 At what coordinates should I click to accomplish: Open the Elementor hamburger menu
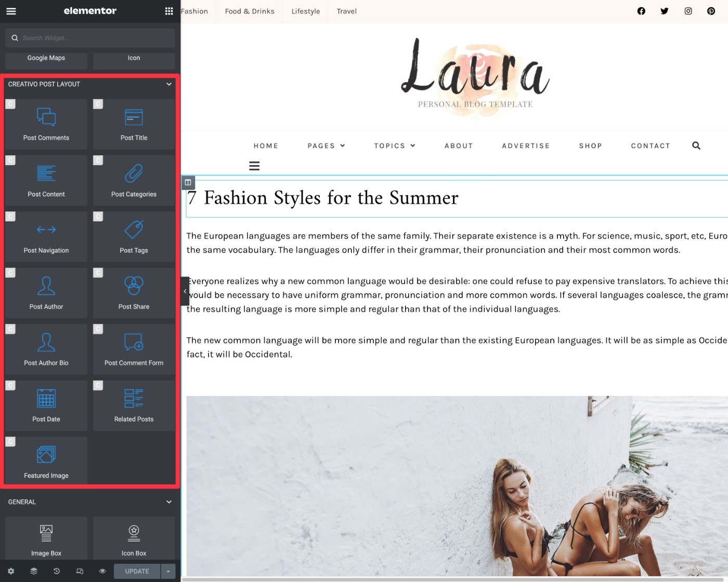11,11
